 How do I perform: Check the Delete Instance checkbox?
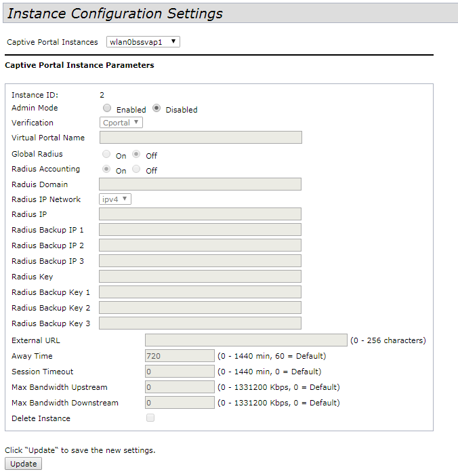point(150,418)
